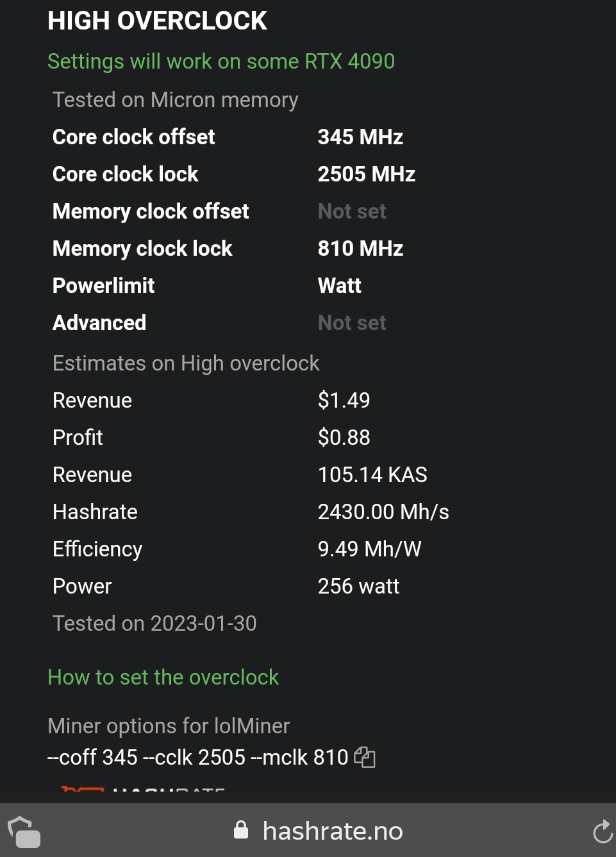This screenshot has width=616, height=857.
Task: Reload the hashrate.no page
Action: click(x=603, y=831)
